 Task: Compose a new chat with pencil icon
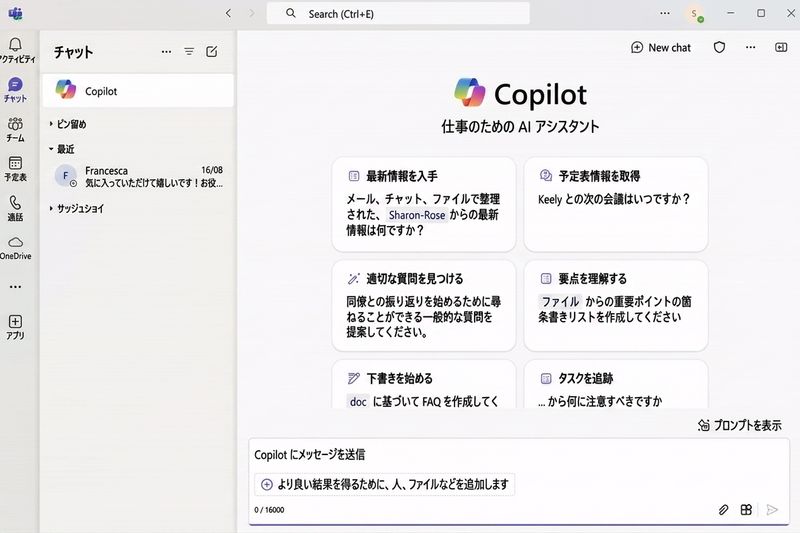[x=211, y=52]
